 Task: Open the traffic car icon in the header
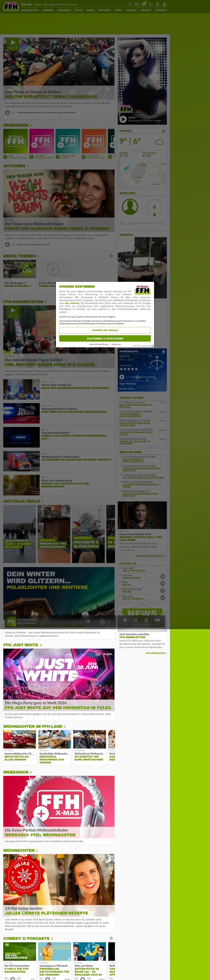[x=144, y=4]
